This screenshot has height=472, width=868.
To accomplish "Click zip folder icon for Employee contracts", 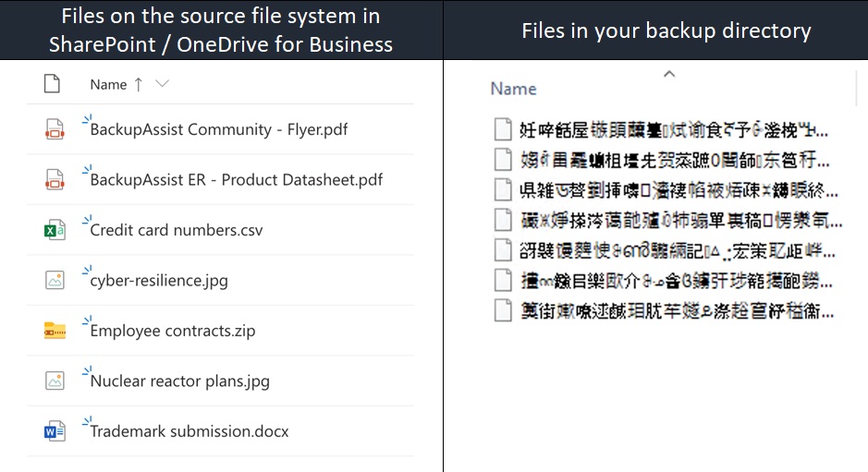I will click(x=55, y=331).
